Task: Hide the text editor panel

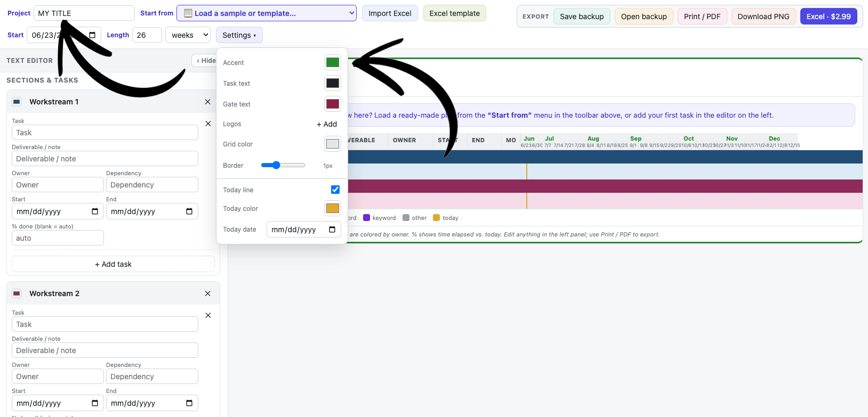Action: [206, 61]
